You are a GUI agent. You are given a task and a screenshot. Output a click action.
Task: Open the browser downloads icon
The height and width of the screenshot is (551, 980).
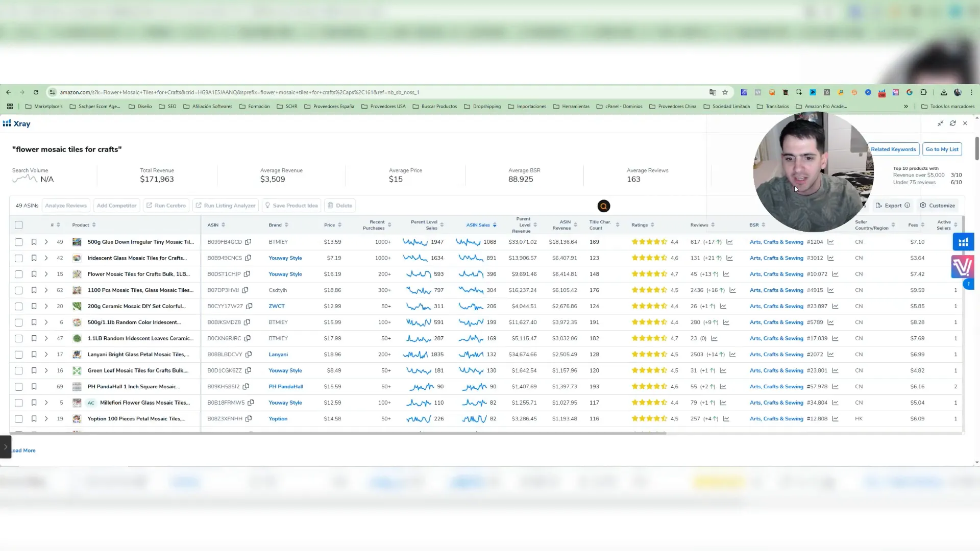point(944,92)
